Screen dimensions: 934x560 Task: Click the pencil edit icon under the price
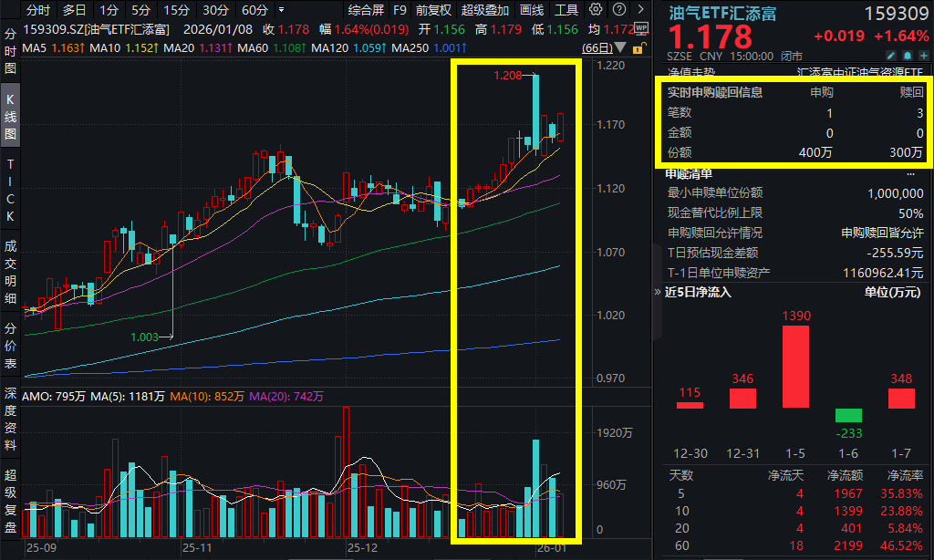(x=891, y=56)
